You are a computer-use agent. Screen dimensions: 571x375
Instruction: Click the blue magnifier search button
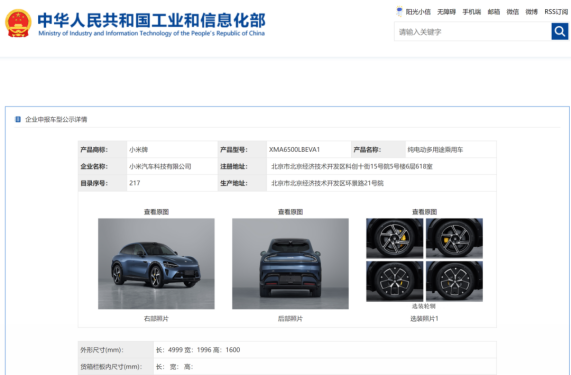[x=560, y=32]
